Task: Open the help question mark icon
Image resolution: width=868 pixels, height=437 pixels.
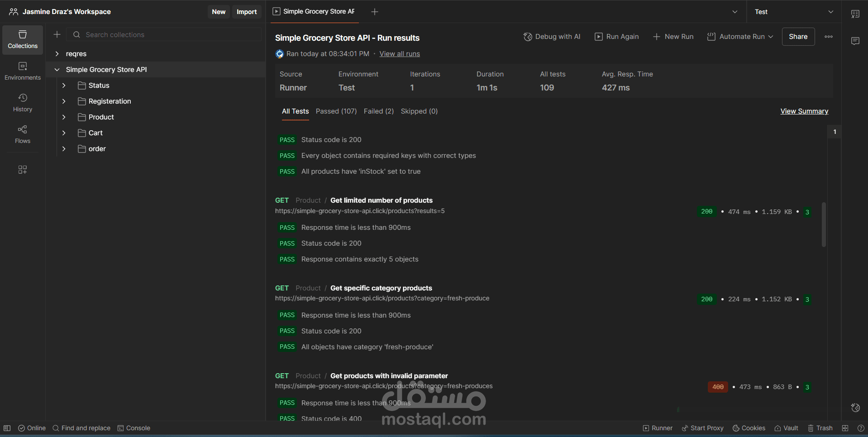Action: [861, 428]
